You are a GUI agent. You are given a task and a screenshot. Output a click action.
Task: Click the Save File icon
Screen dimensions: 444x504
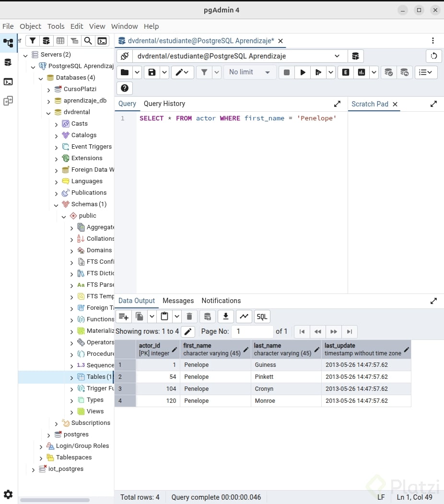tap(152, 72)
